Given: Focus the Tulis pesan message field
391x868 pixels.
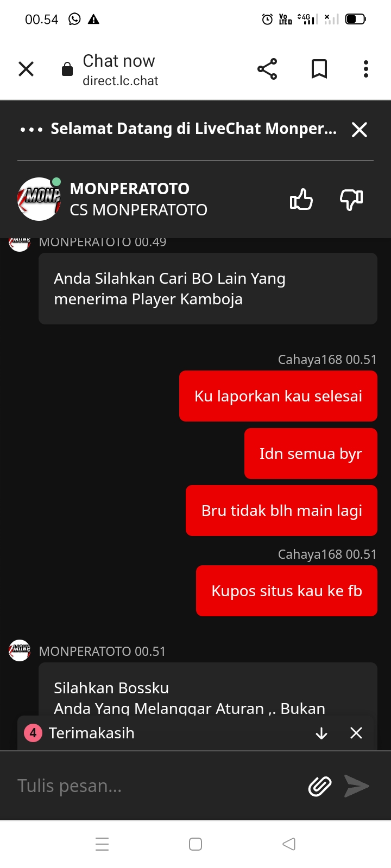Looking at the screenshot, I should coord(157,786).
